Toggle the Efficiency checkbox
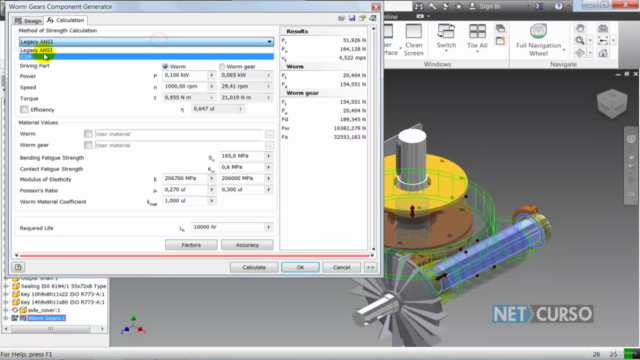640x360 pixels. [x=24, y=109]
